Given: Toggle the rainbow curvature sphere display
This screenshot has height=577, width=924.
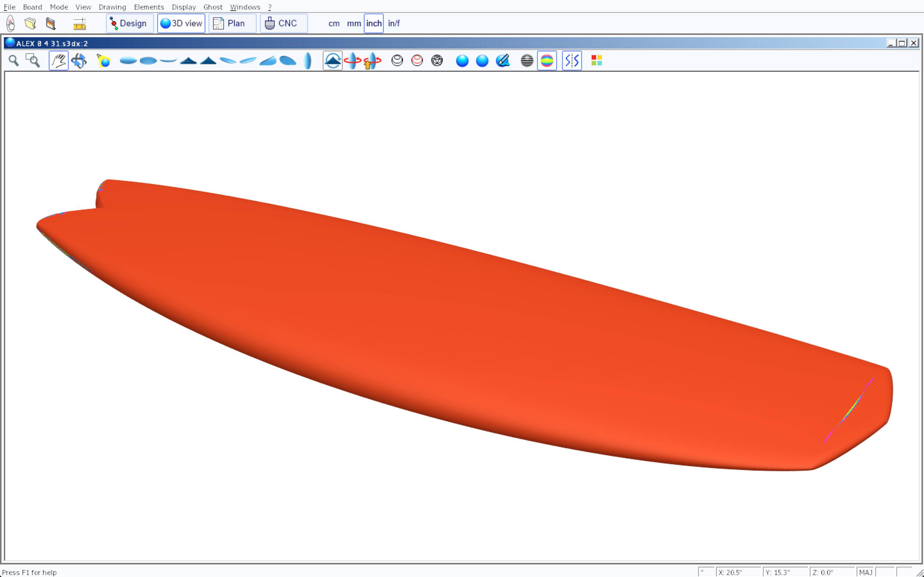Looking at the screenshot, I should click(547, 61).
